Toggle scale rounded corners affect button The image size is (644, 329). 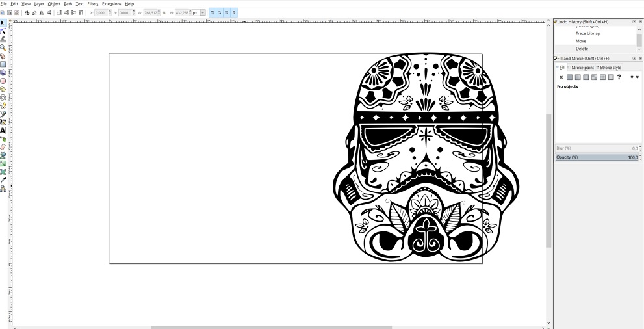click(x=220, y=13)
